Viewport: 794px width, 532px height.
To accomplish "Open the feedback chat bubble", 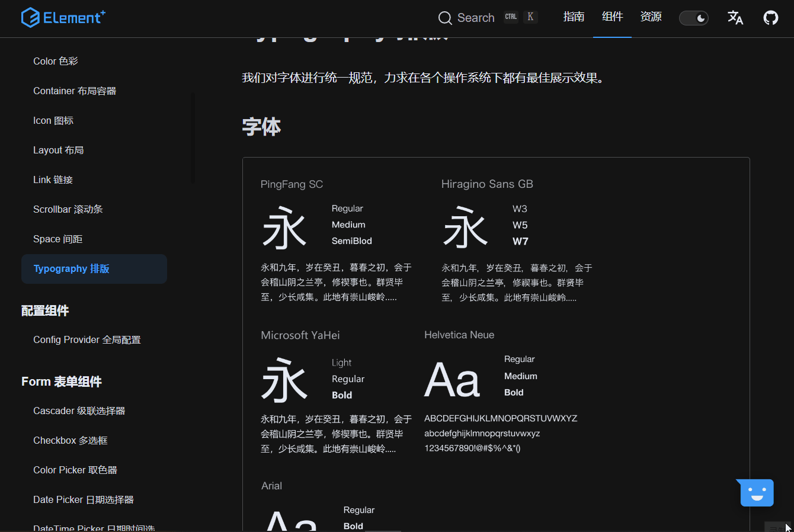I will (754, 492).
